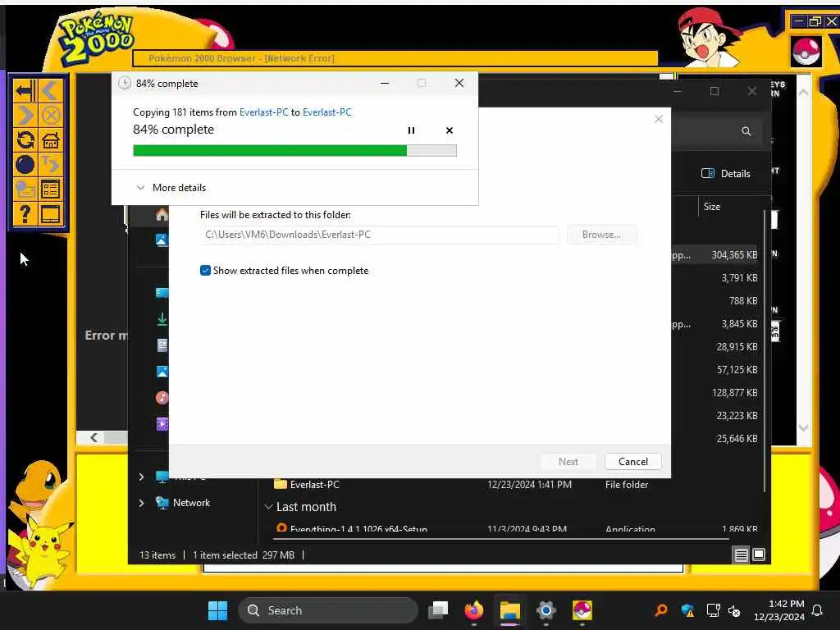840x630 pixels.
Task: Open Videos icon in Explorer sidebar
Action: click(x=162, y=424)
